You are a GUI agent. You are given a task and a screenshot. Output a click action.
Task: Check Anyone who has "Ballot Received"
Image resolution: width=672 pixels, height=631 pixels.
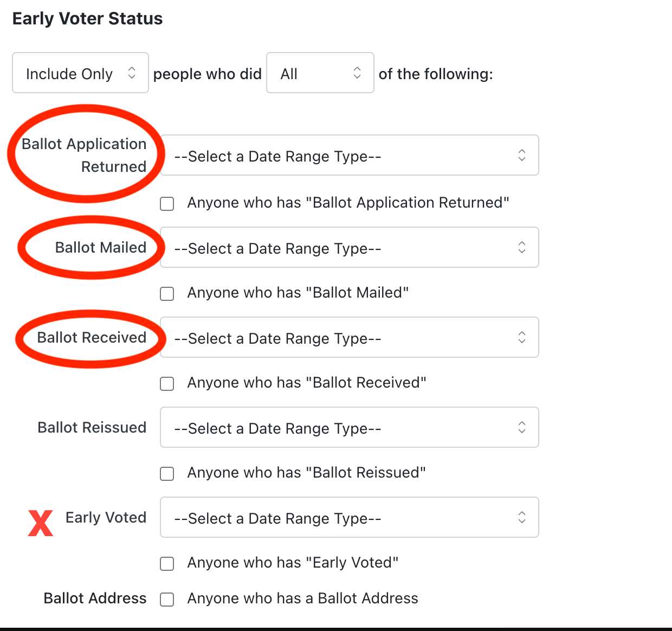tap(167, 384)
